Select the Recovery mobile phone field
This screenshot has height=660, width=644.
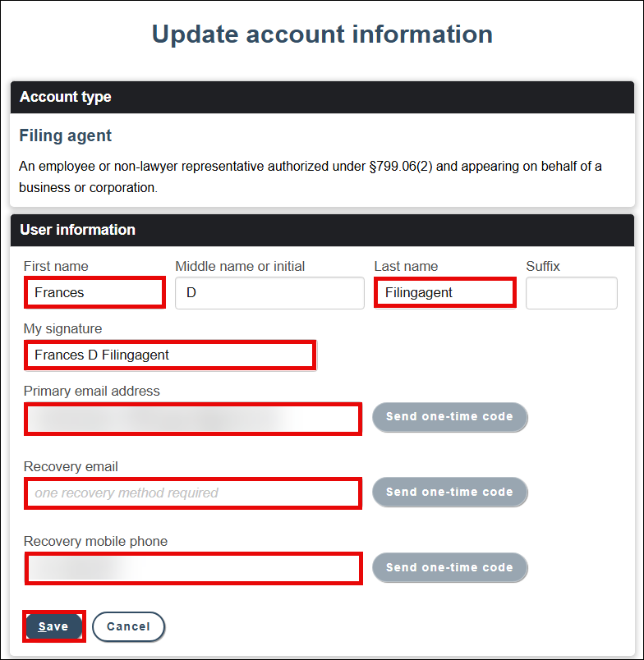pyautogui.click(x=192, y=568)
